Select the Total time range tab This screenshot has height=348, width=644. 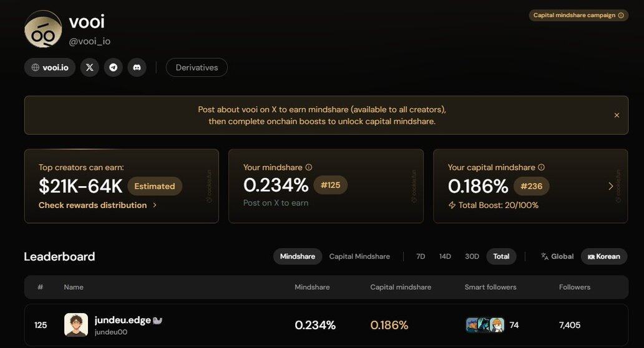coord(501,256)
